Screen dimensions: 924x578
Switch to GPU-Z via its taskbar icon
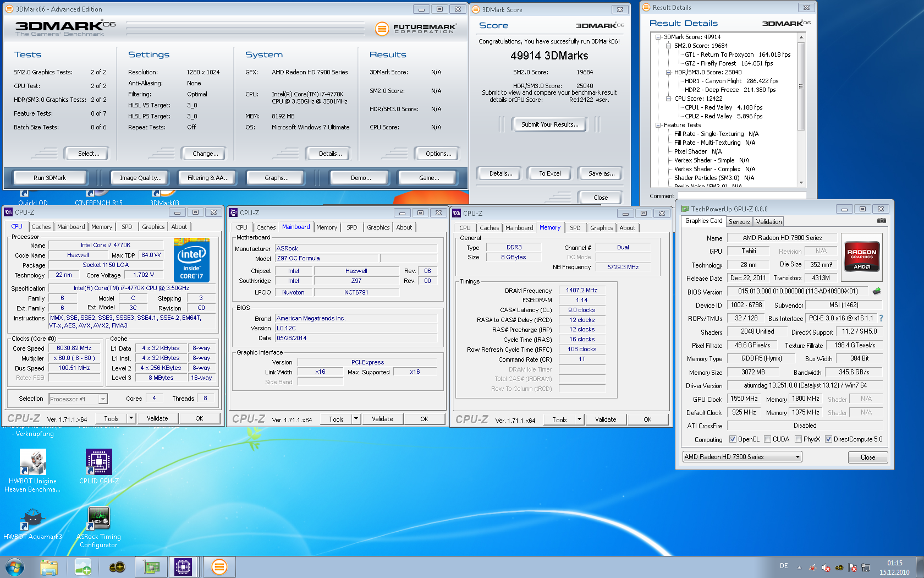click(x=151, y=567)
